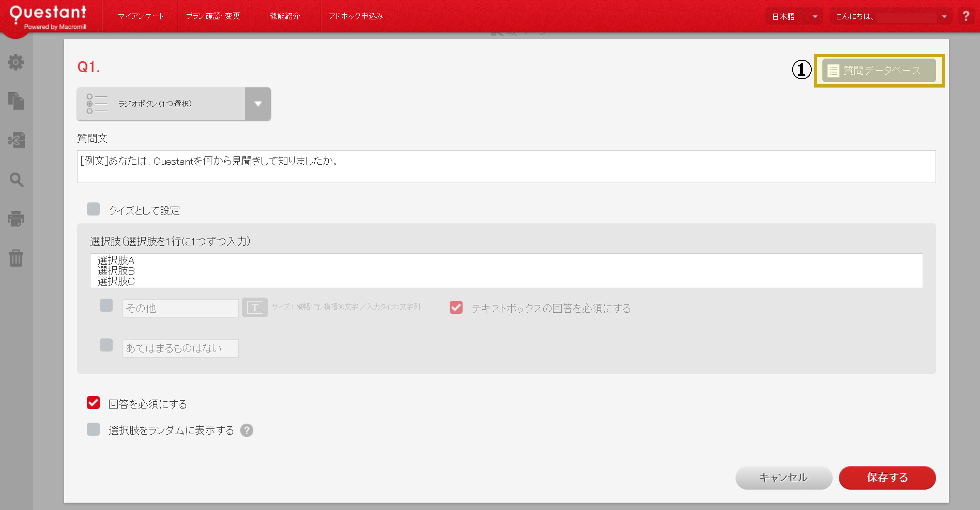
Task: Open the branching logic icon in sidebar
Action: 16,140
